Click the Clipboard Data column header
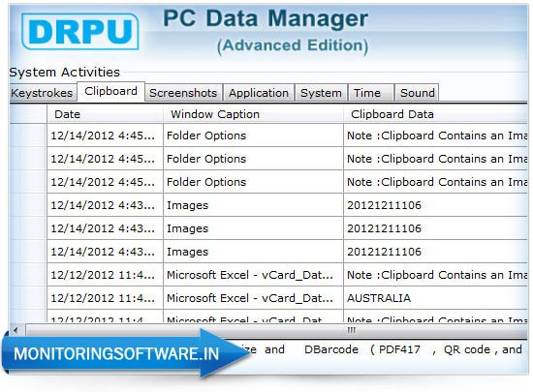 tap(435, 114)
